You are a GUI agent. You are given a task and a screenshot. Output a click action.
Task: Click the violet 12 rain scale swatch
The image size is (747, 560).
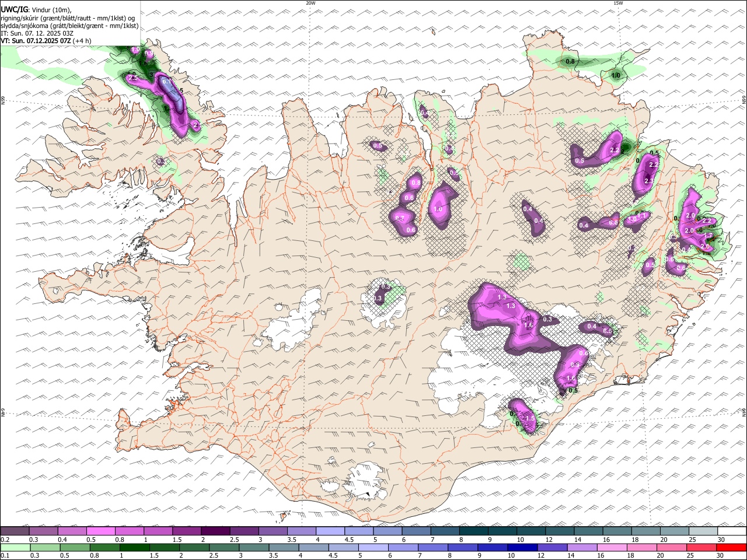pyautogui.click(x=552, y=548)
